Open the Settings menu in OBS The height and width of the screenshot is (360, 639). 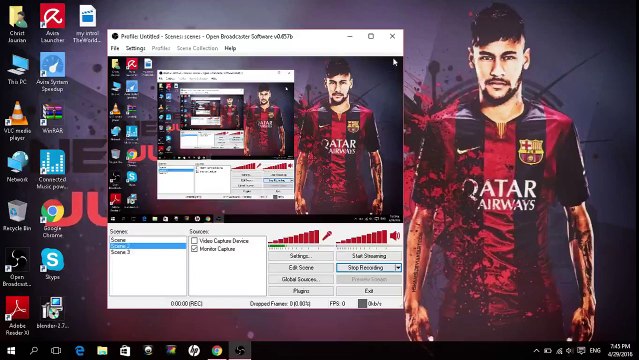point(135,48)
